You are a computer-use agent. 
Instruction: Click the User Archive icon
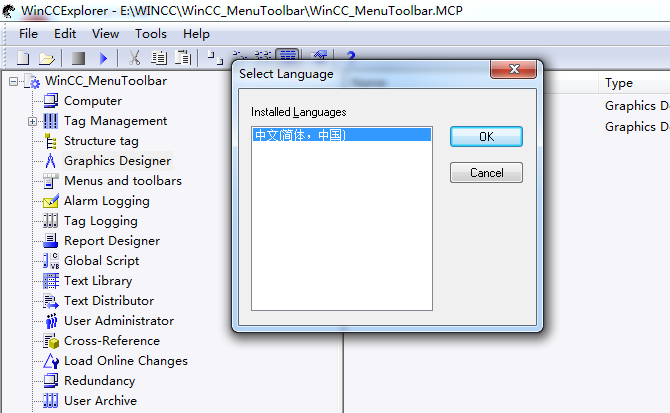click(x=50, y=401)
